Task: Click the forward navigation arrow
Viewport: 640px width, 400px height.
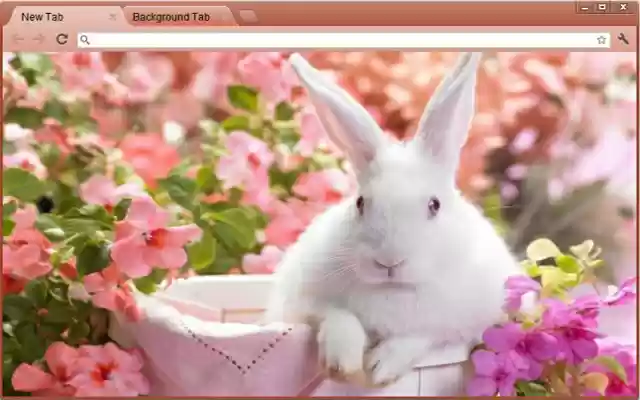Action: [39, 39]
